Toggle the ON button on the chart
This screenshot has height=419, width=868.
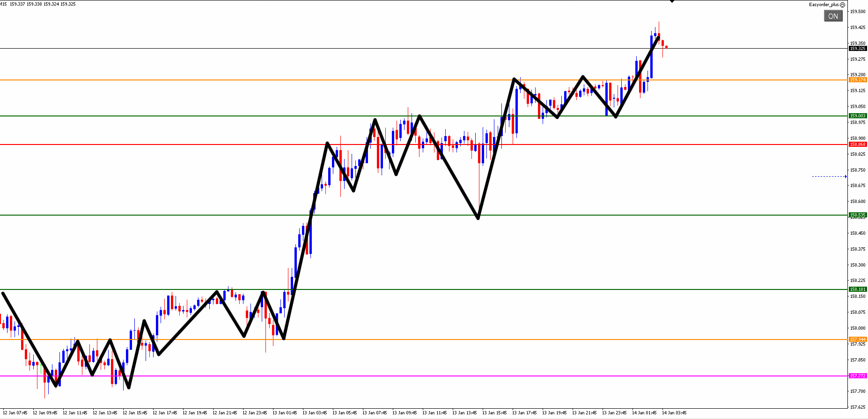(833, 16)
